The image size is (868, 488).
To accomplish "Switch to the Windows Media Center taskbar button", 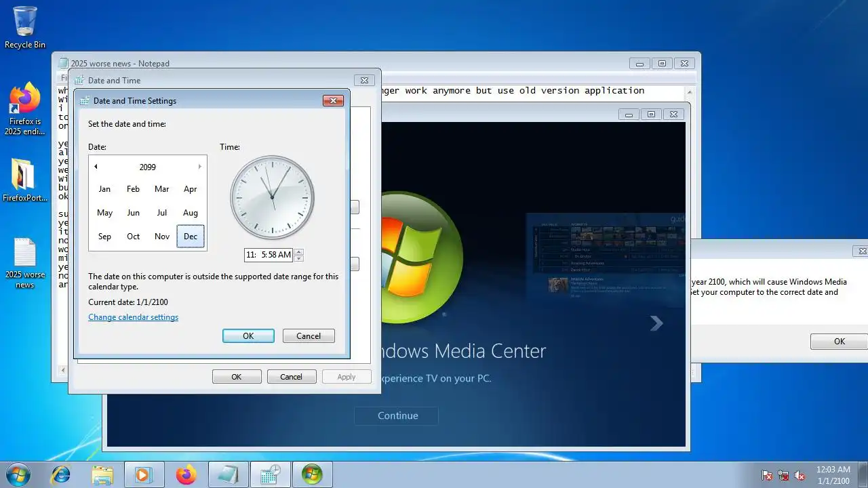I will pyautogui.click(x=312, y=474).
